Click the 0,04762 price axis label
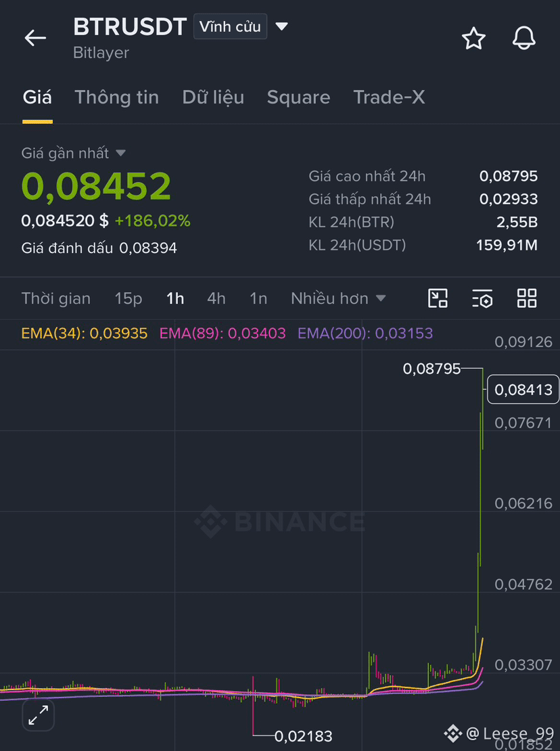 click(x=523, y=585)
